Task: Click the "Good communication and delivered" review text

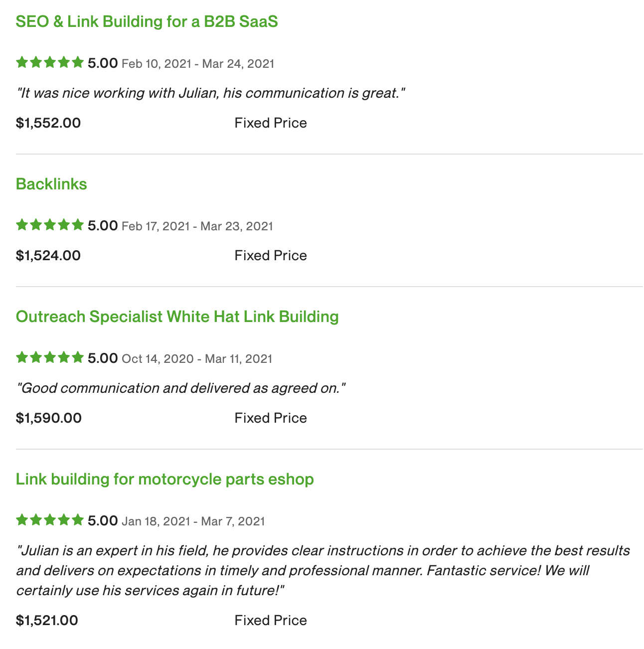Action: click(x=181, y=388)
